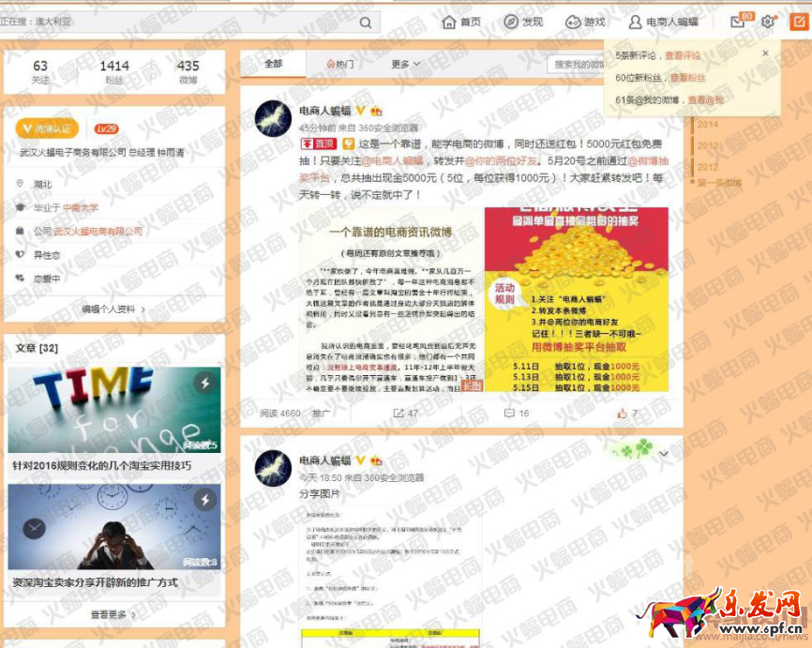Click the @微博抽奖平台 mention link
Viewport: 812px width, 648px height.
pos(647,161)
